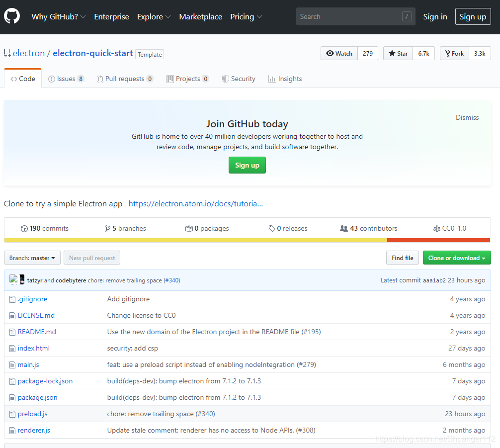500x448 pixels.
Task: Open the 'Change license to CC0' commit message
Action: click(141, 316)
